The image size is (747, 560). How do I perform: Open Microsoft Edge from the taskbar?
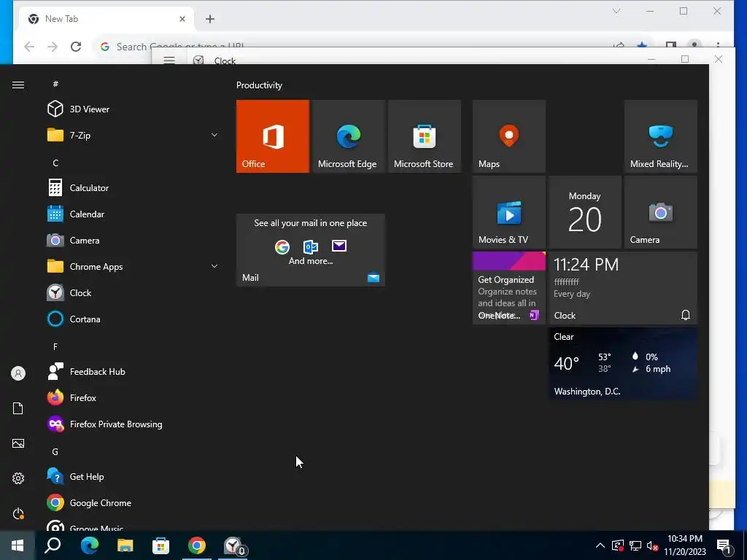pos(89,545)
